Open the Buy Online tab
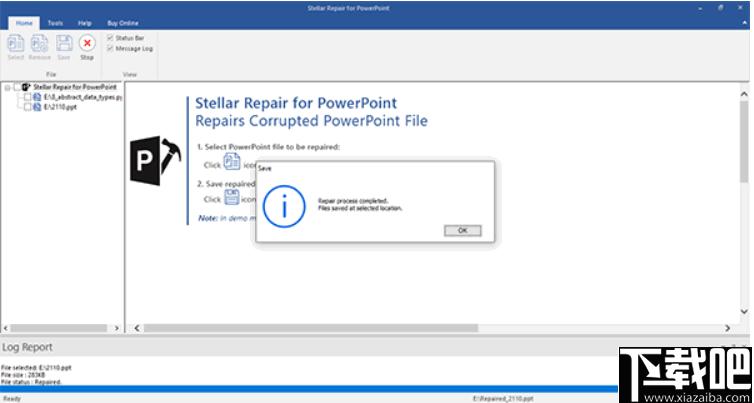The height and width of the screenshot is (403, 754). pyautogui.click(x=123, y=23)
